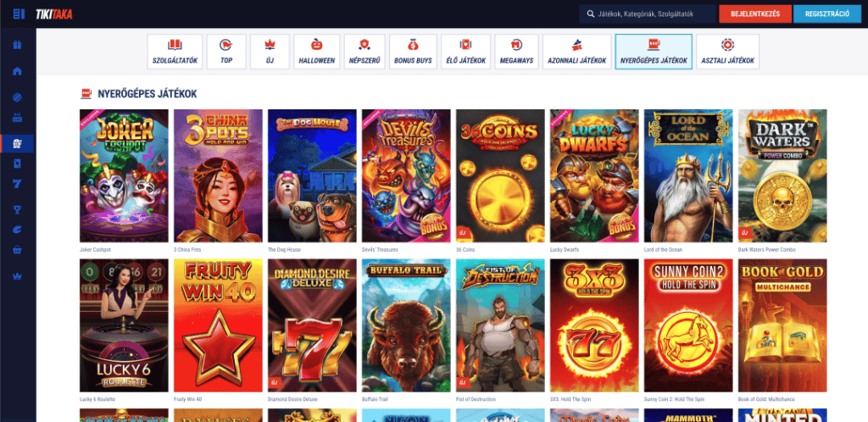Click the gift promotions icon in sidebar
The width and height of the screenshot is (868, 422).
click(18, 45)
